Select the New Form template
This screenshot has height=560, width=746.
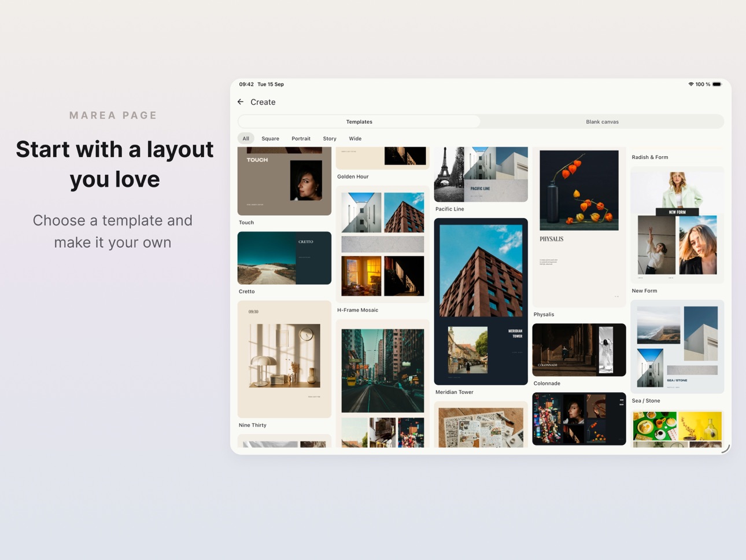(x=677, y=225)
